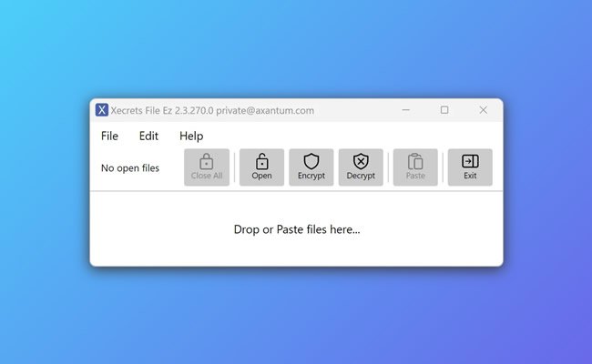
Task: Click the Xecrets X logo in title bar
Action: (102, 110)
